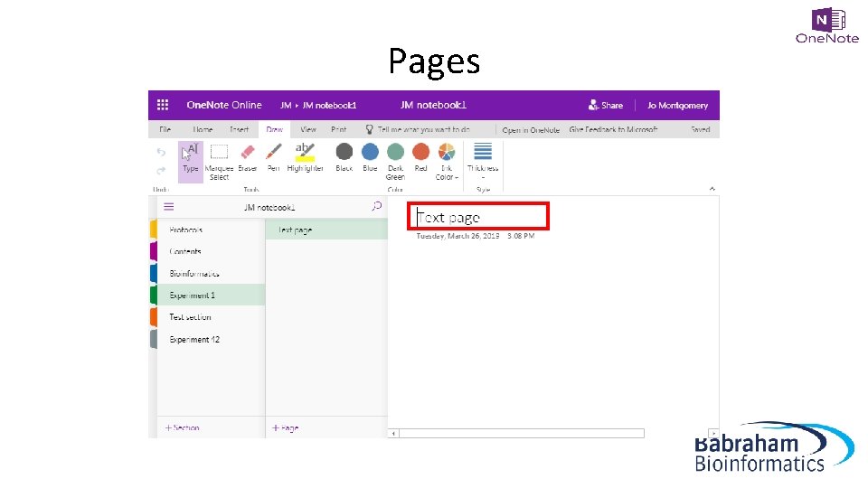Click the Tell me what you want box
Screen dimensions: 868x488
tap(418, 129)
